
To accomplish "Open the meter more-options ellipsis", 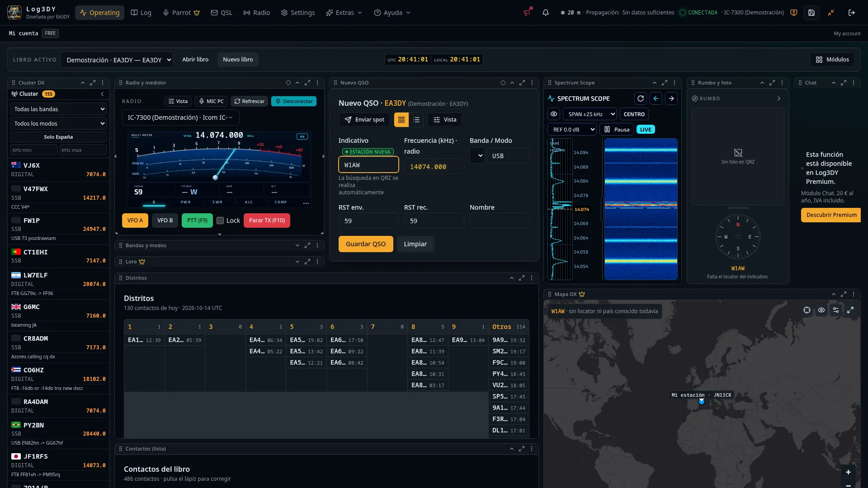I will (x=306, y=203).
